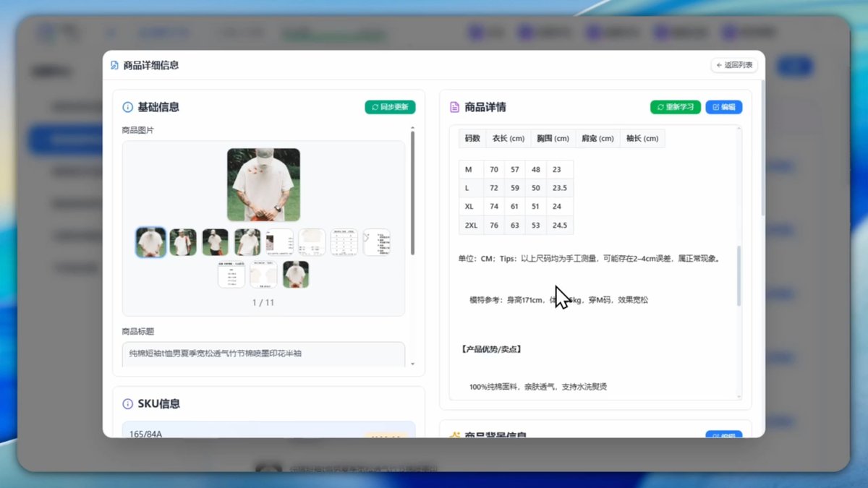Click the modal's outer right scrollbar
Image resolution: width=868 pixels, height=488 pixels.
click(762, 150)
